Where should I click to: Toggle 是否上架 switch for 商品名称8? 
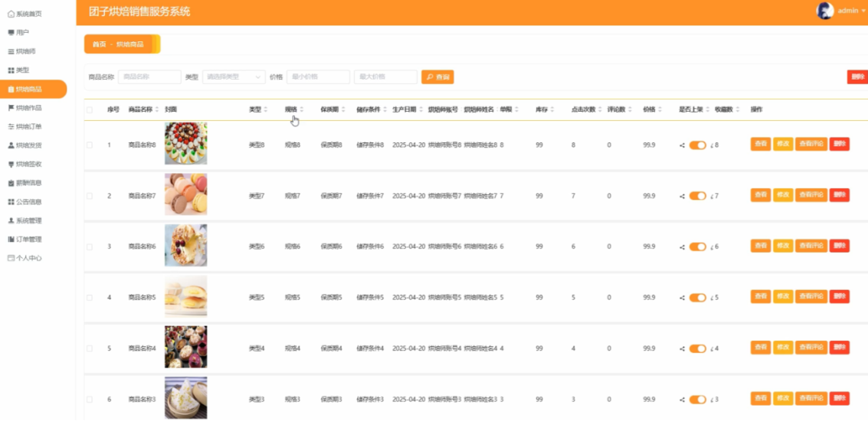697,145
